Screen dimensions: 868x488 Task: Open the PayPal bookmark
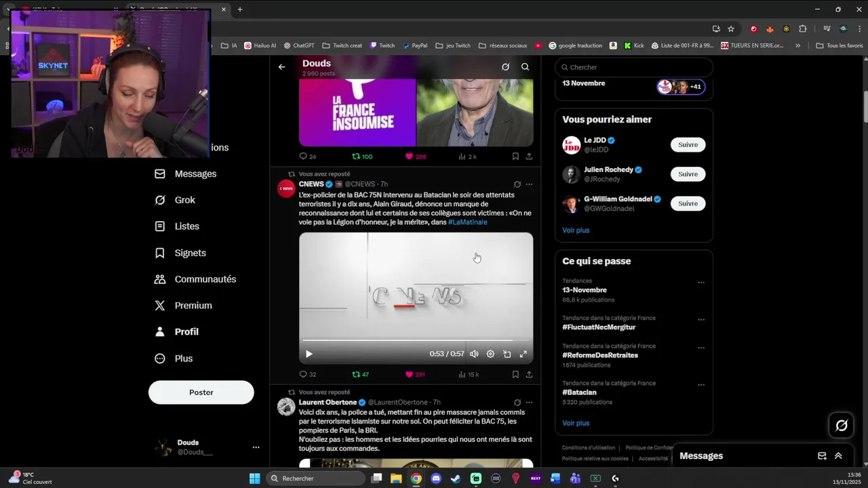pyautogui.click(x=415, y=45)
